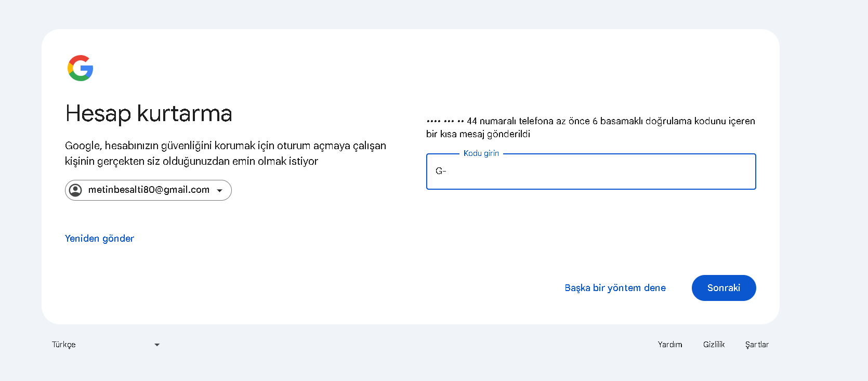Click the Yeniden gönder link

99,239
